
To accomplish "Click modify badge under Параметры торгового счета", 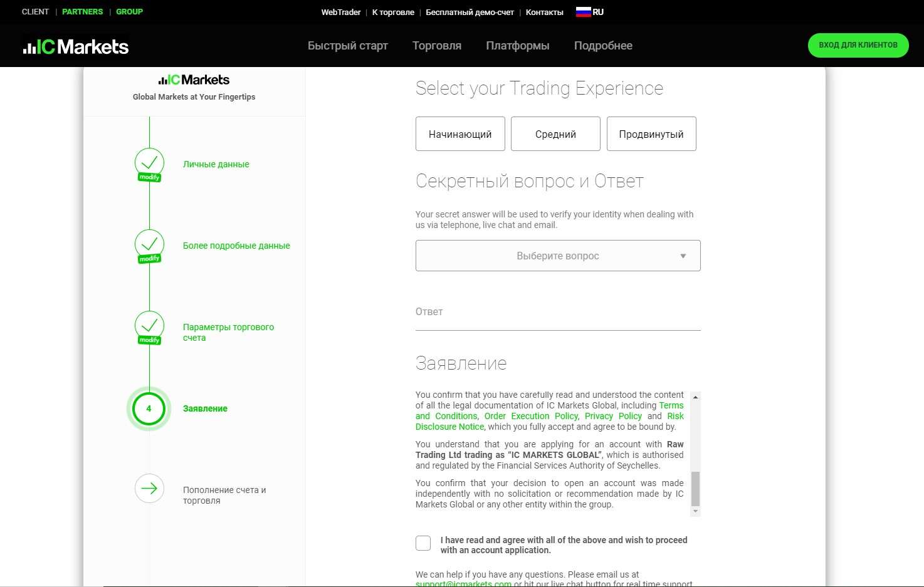I will coord(149,340).
